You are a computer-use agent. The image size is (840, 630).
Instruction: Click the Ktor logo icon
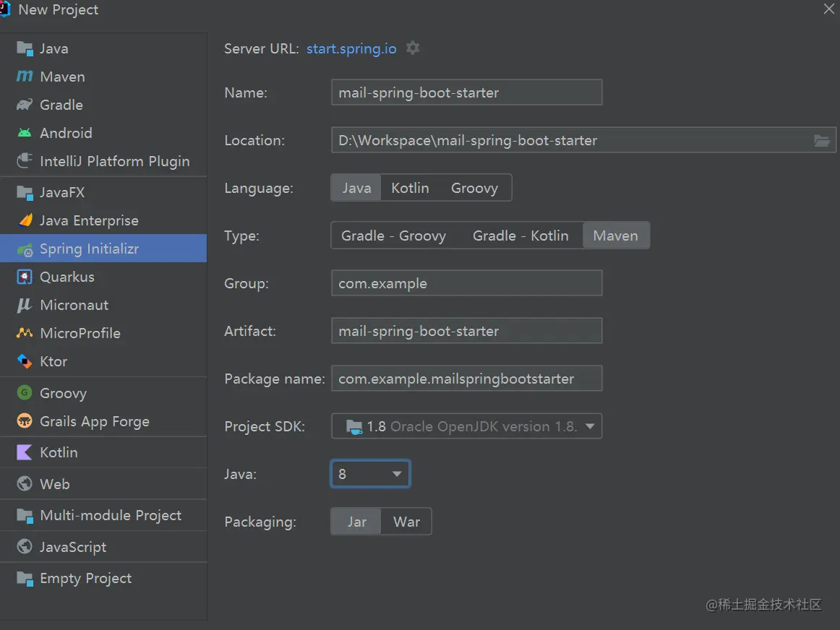[25, 361]
